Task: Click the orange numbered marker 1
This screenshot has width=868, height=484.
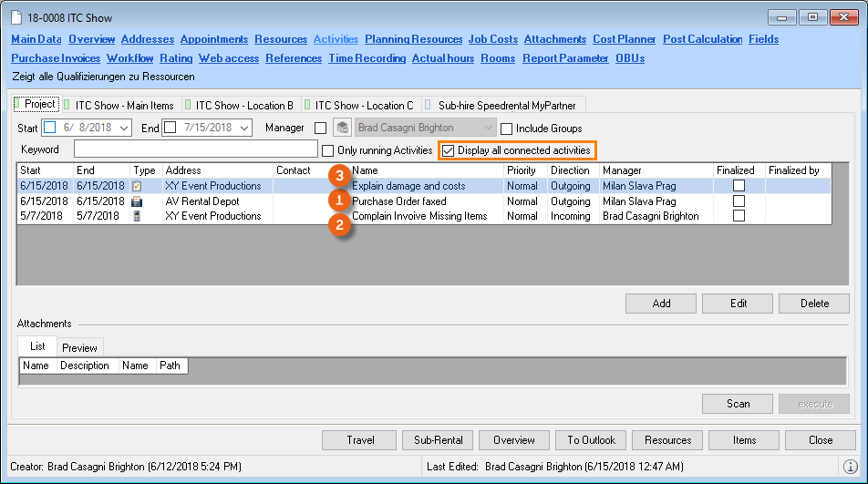Action: click(340, 201)
